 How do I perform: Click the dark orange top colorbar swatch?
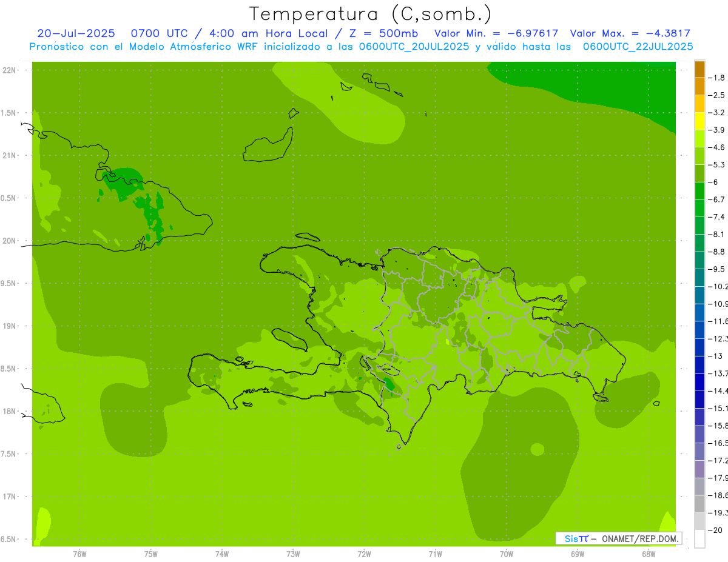(x=699, y=69)
